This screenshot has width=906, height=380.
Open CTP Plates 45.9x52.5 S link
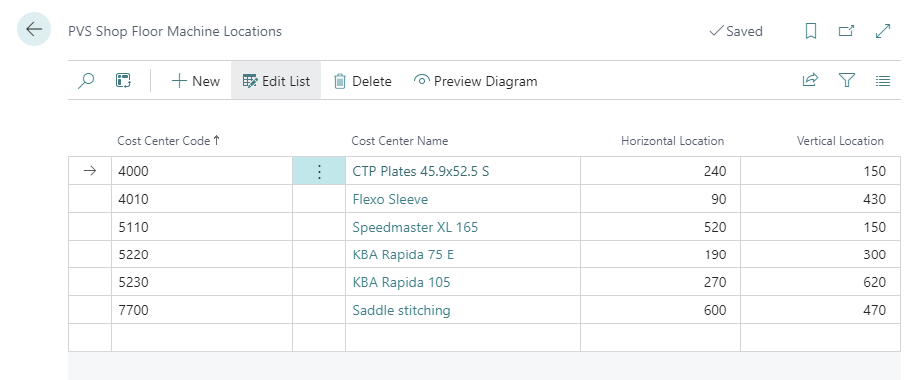pos(421,171)
